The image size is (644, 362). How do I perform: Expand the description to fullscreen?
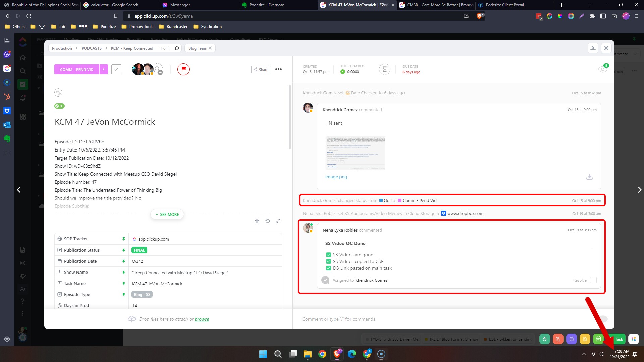(278, 221)
